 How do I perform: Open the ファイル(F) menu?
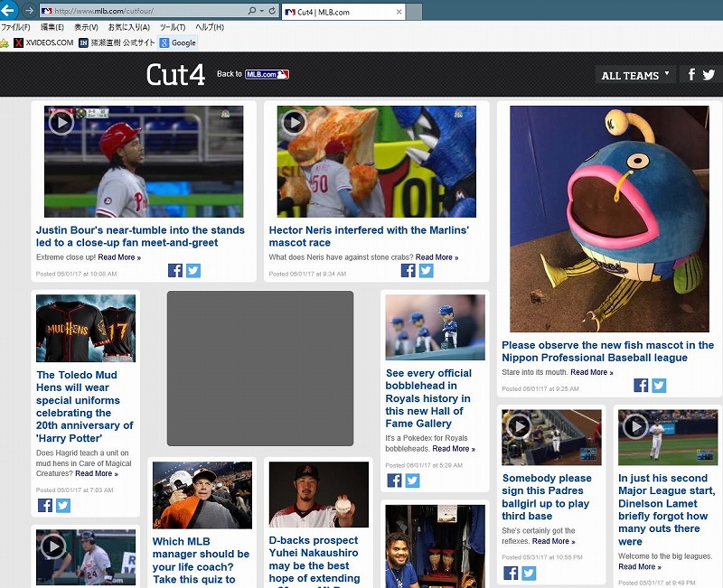15,27
